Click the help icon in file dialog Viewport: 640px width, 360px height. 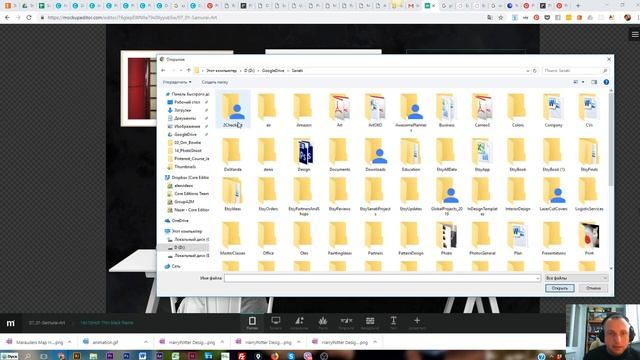pyautogui.click(x=606, y=82)
